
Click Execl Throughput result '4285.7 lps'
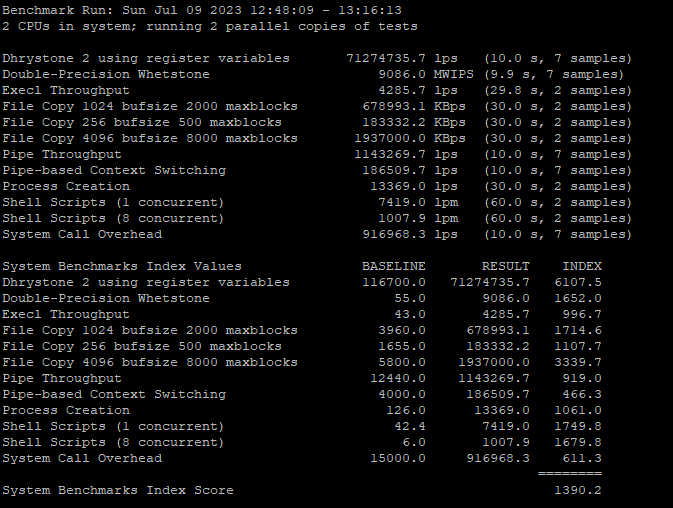418,91
